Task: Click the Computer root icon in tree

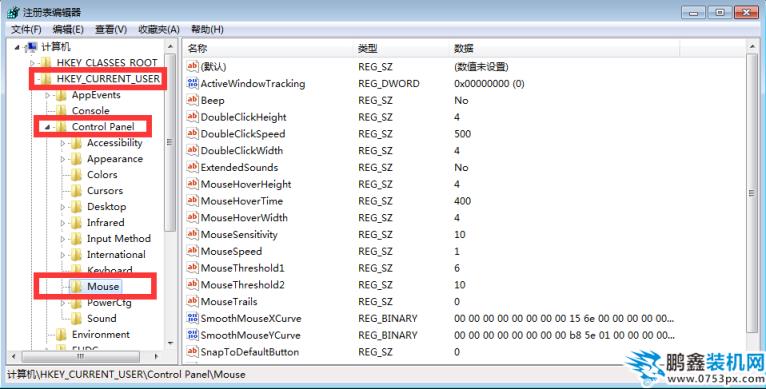Action: click(x=31, y=47)
